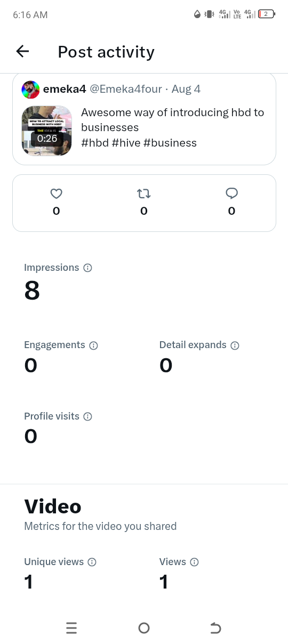Image resolution: width=288 pixels, height=644 pixels.
Task: Open the Views info icon
Action: pos(194,562)
